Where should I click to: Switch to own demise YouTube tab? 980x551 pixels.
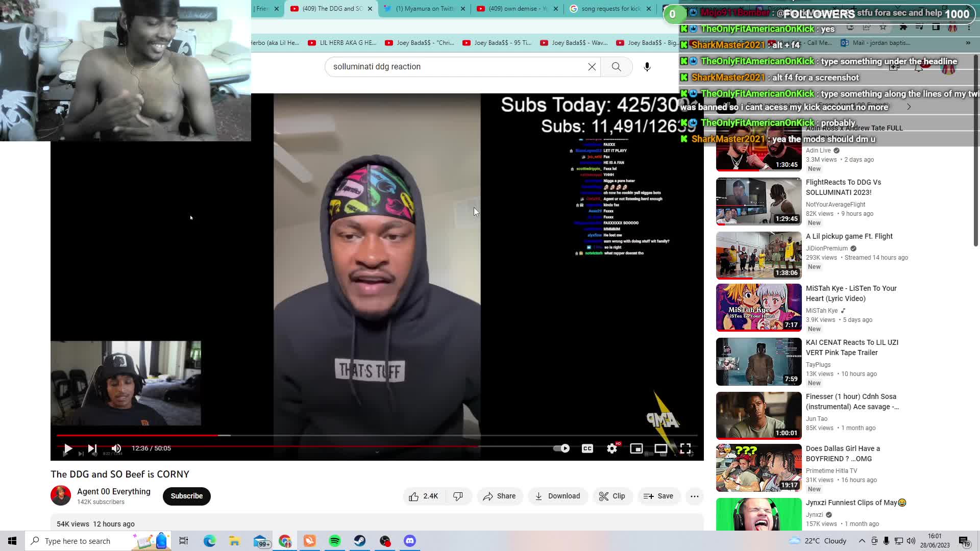(517, 9)
